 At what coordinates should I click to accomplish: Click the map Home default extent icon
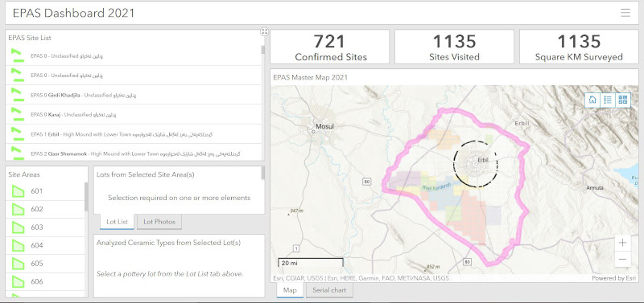pyautogui.click(x=592, y=100)
